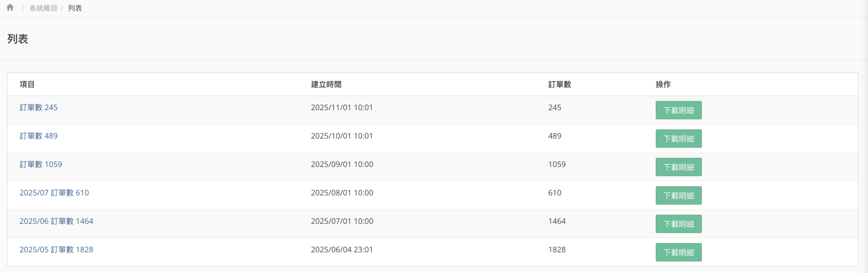This screenshot has width=868, height=273.
Task: Select the 列表 breadcrumb item
Action: click(75, 8)
